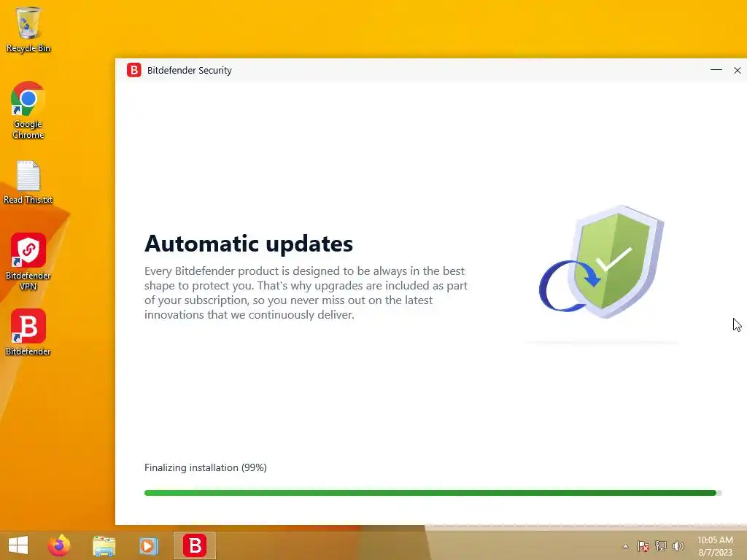Click the automatic updates description paragraph

coord(306,293)
